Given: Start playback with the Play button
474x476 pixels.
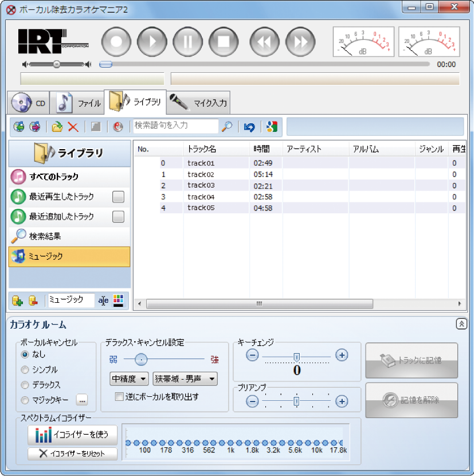Looking at the screenshot, I should point(152,42).
